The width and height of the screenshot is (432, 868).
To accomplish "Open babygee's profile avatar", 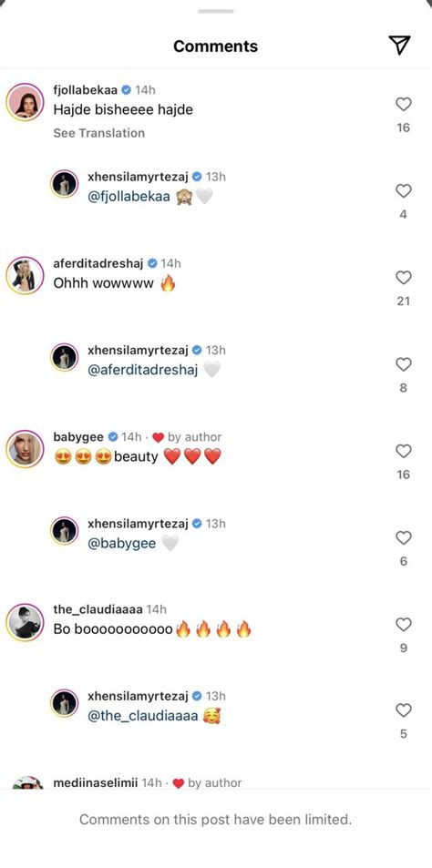I will [25, 449].
